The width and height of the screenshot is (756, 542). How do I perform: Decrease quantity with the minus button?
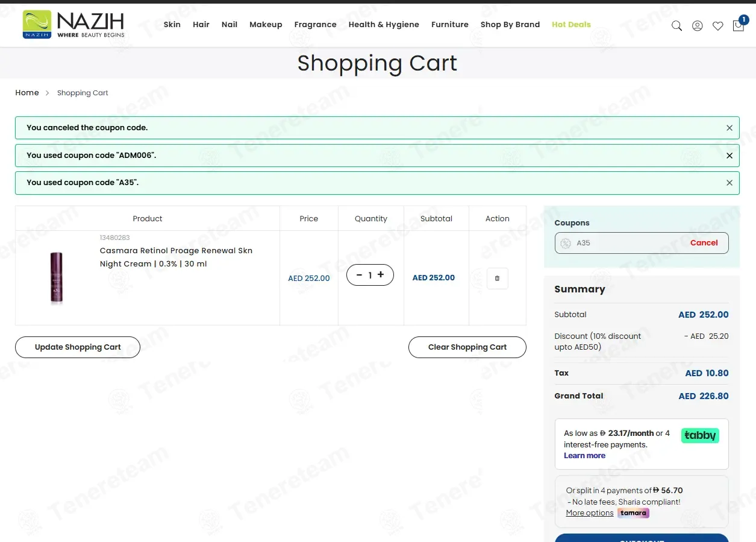tap(359, 275)
